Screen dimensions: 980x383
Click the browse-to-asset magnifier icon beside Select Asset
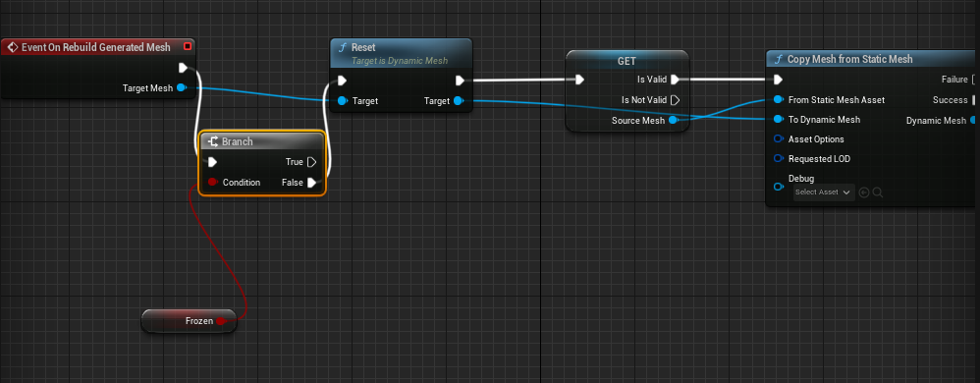point(878,192)
